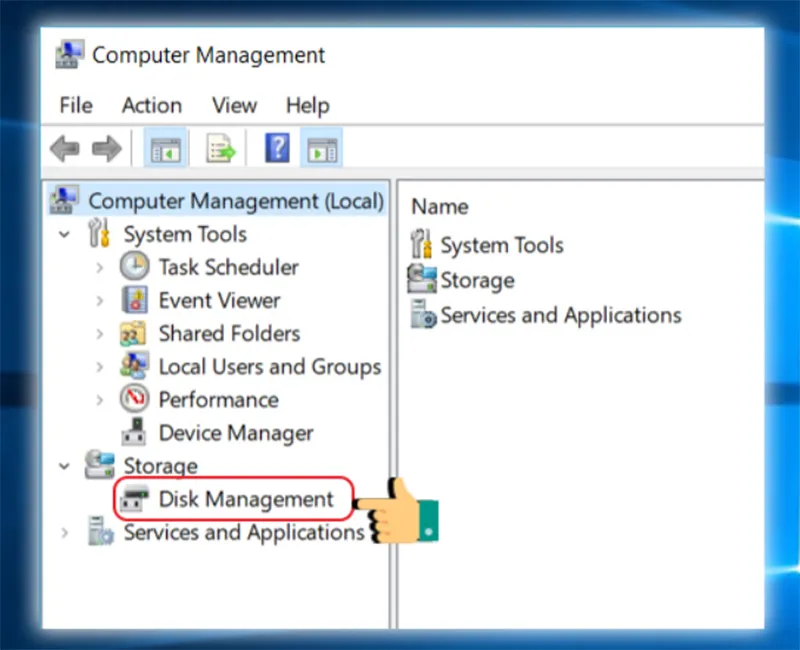Open Help via the blue question mark icon
The width and height of the screenshot is (800, 650).
[277, 148]
